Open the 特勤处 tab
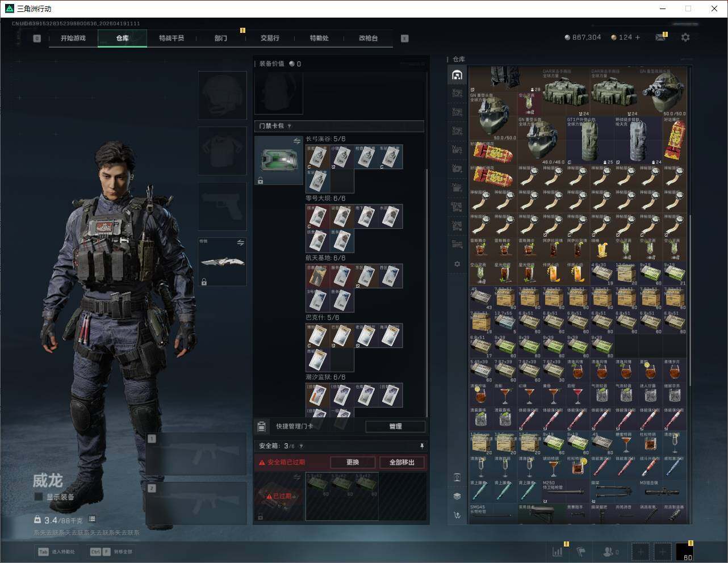Image resolution: width=728 pixels, height=563 pixels. point(319,38)
